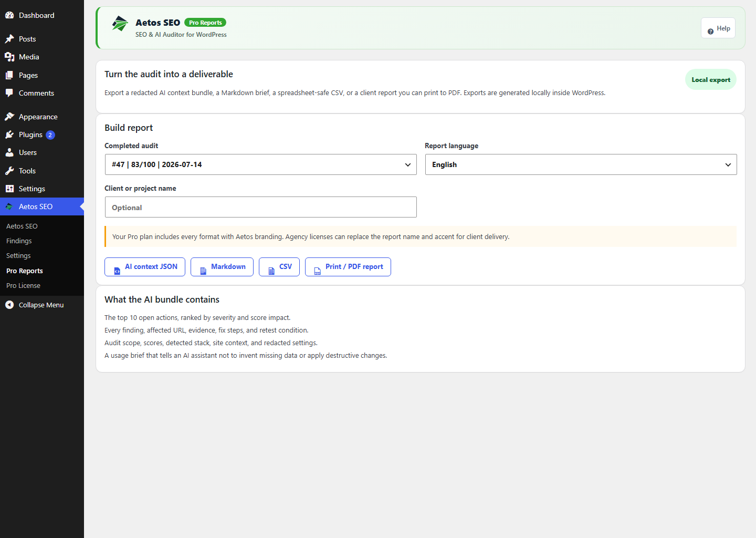Viewport: 756px width, 538px height.
Task: Go to Users menu item
Action: pos(42,152)
